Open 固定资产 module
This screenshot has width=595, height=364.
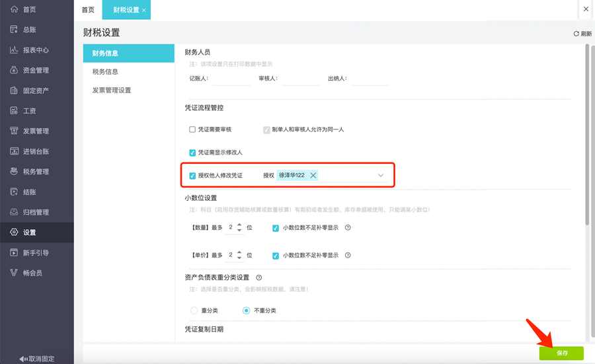tap(34, 91)
